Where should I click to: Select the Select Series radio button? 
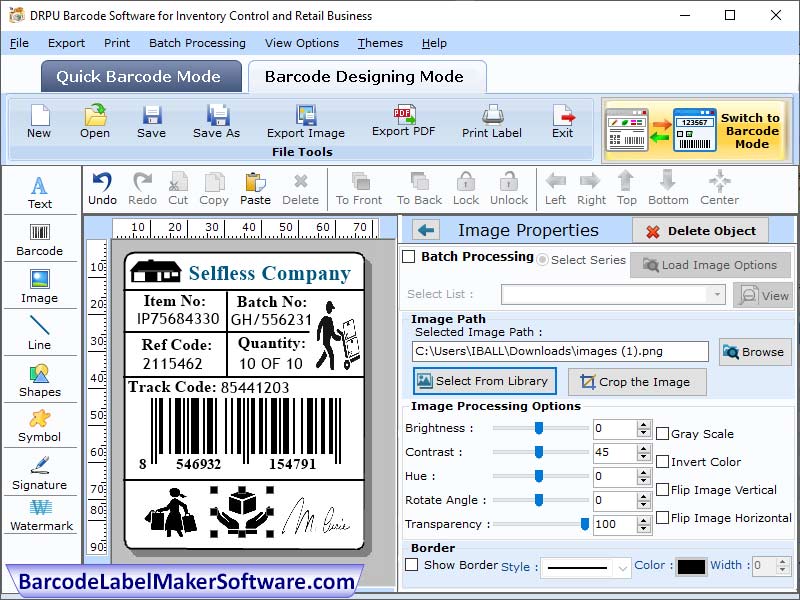click(543, 260)
